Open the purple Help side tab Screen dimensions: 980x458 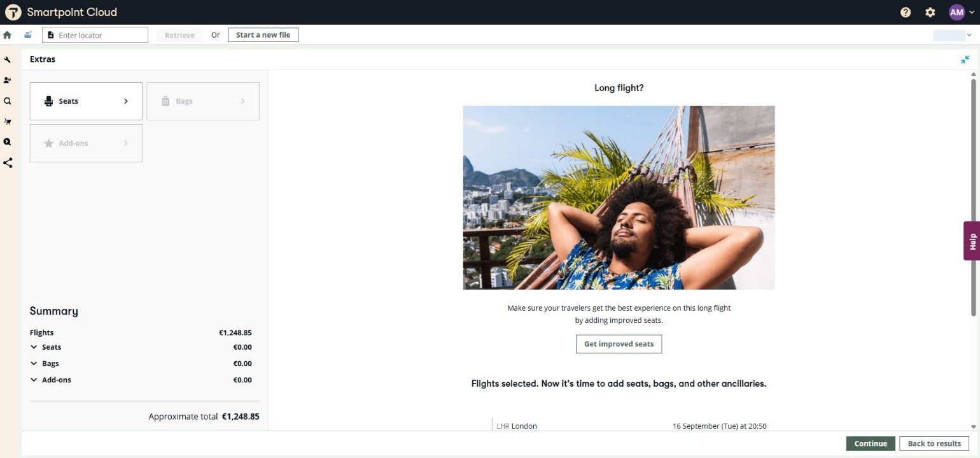[972, 241]
